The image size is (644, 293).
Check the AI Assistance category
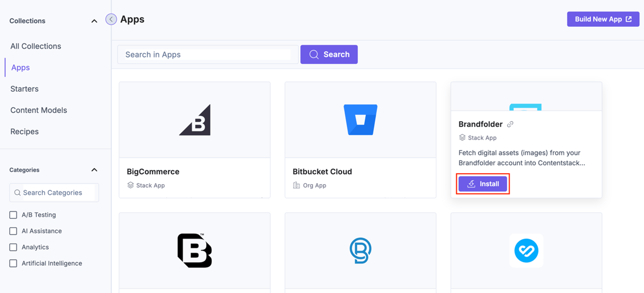(13, 231)
